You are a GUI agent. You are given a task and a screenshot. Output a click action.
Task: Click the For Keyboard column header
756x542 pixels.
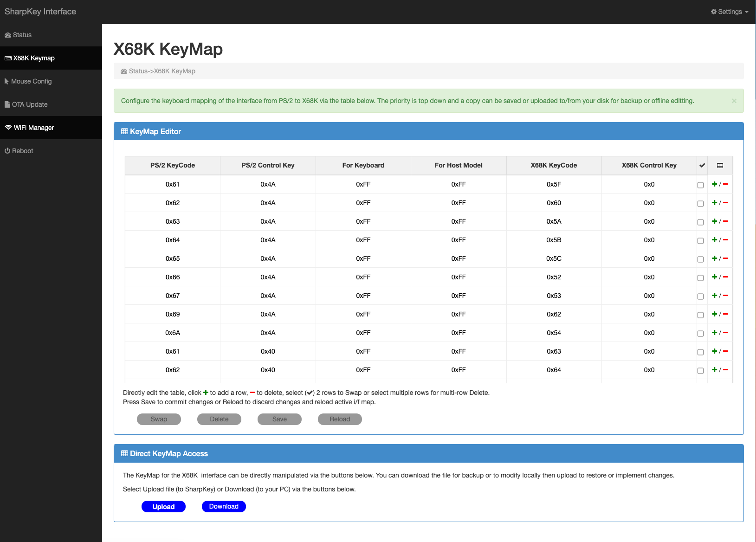tap(363, 165)
